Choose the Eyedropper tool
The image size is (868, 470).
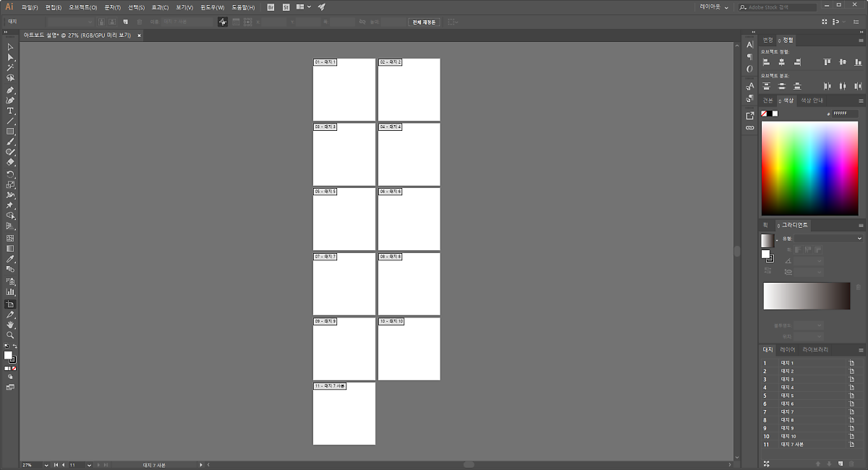coord(10,259)
